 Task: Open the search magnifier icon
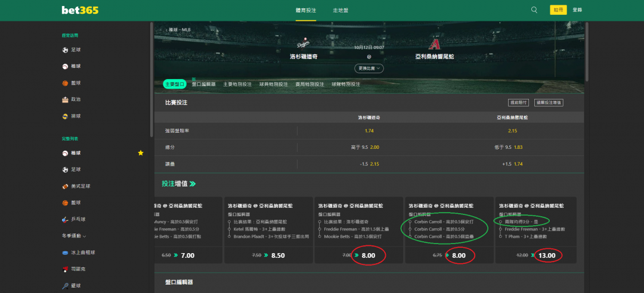pos(534,10)
